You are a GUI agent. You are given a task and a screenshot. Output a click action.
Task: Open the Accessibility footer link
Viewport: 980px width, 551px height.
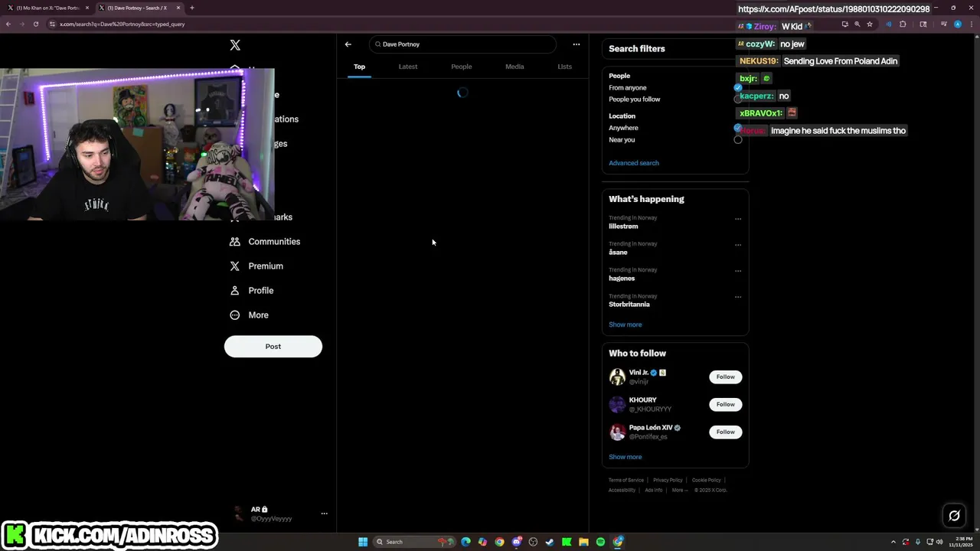tap(622, 490)
